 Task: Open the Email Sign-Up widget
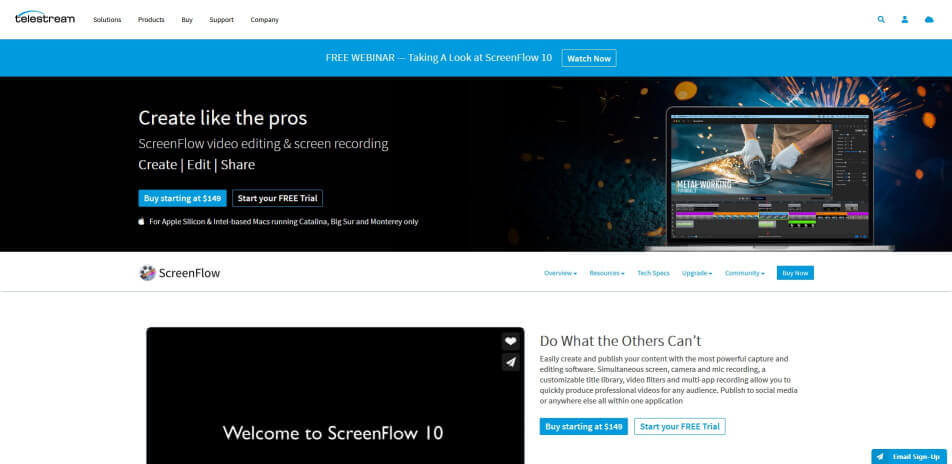910,457
